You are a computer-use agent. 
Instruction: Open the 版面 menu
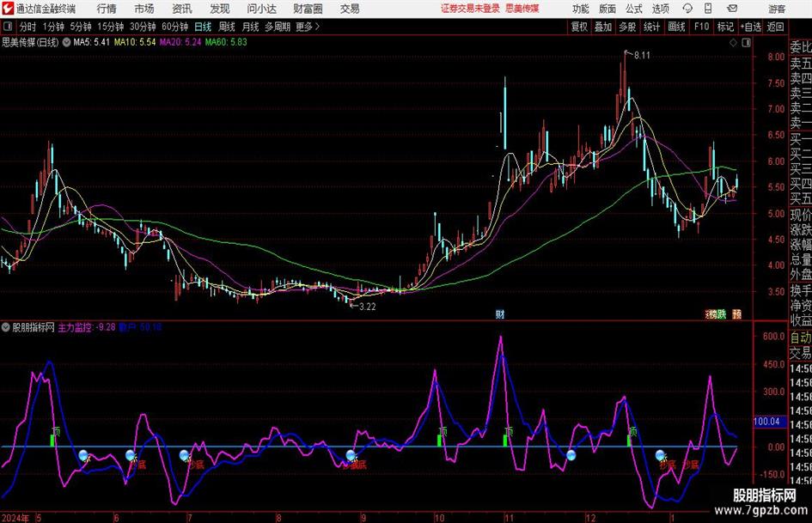[607, 9]
